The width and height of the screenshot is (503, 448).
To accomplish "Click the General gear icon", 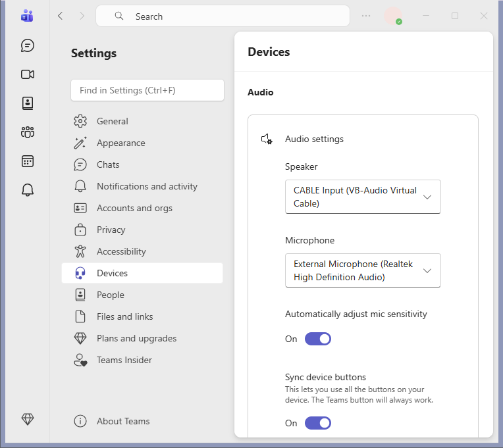I will pos(80,121).
